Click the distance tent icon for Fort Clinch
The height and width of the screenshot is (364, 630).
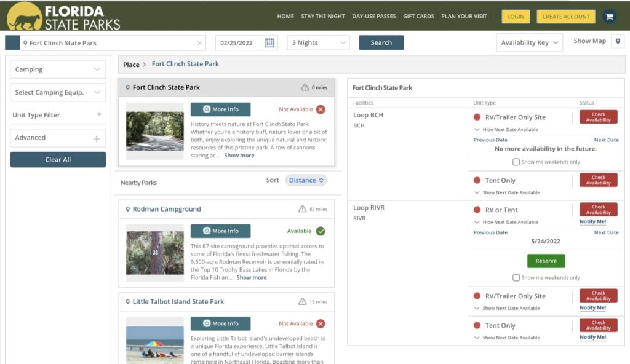pyautogui.click(x=305, y=87)
